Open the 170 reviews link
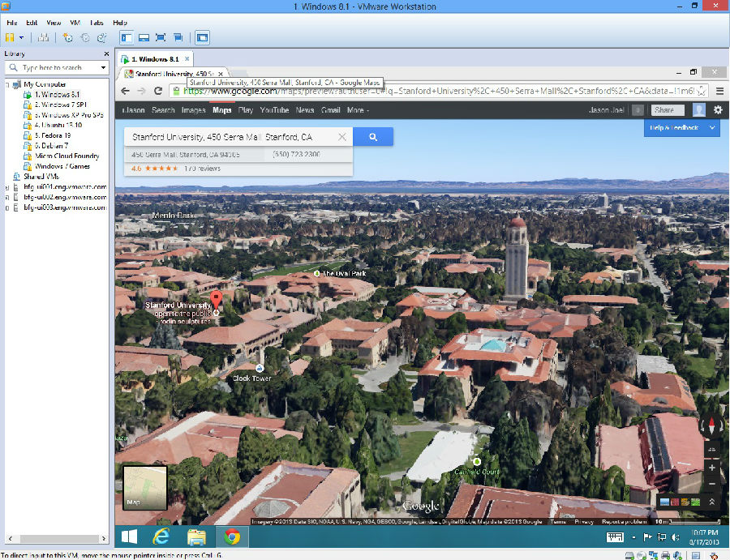The height and width of the screenshot is (560, 730). tap(202, 169)
